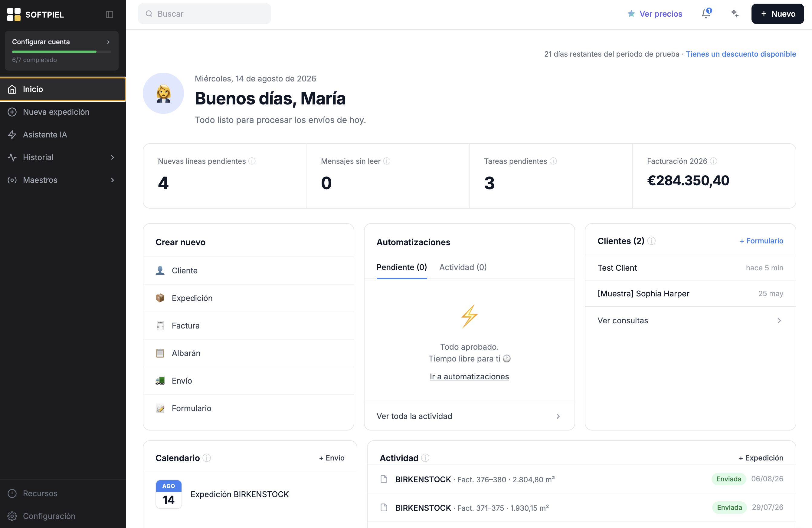Go to Inicio in sidebar
The width and height of the screenshot is (812, 528).
[63, 89]
